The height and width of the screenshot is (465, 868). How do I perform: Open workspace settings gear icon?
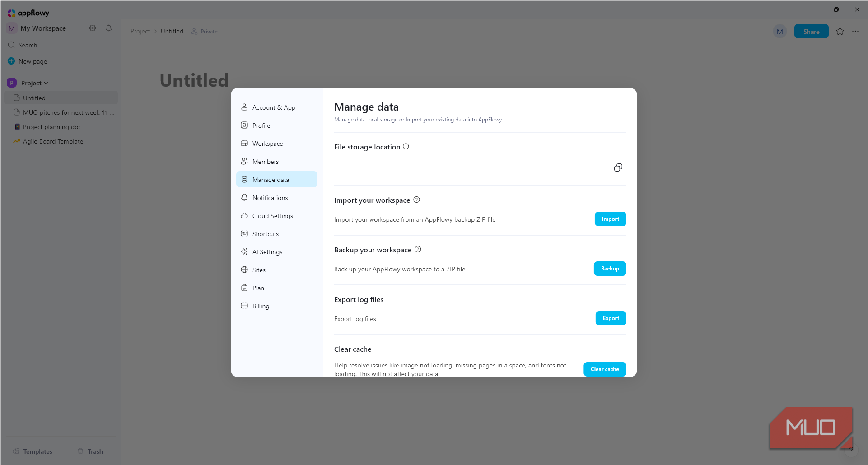(x=93, y=28)
